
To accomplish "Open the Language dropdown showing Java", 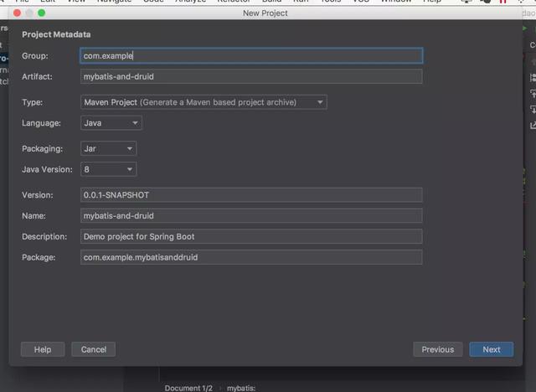I will click(x=111, y=123).
